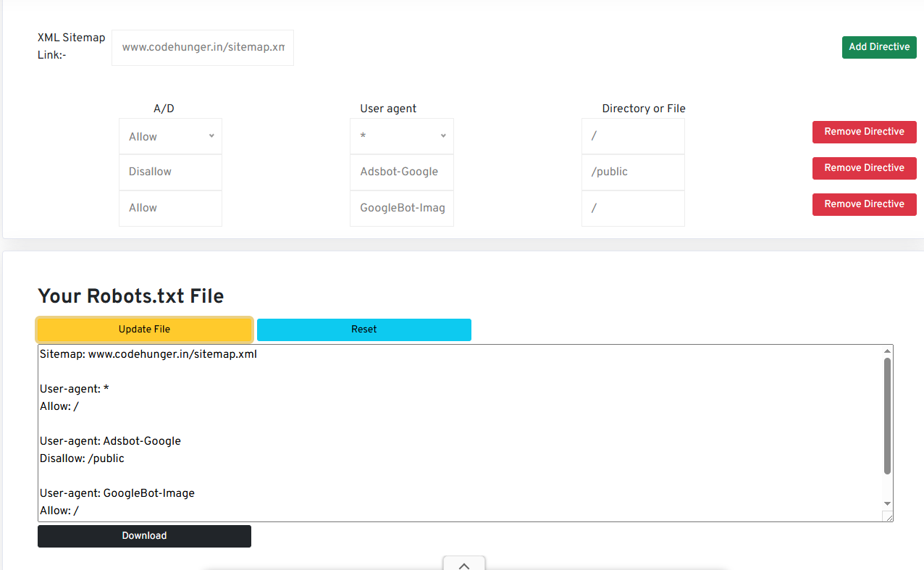Remove the GoogleBot-Image directive row
This screenshot has height=570, width=924.
point(864,204)
